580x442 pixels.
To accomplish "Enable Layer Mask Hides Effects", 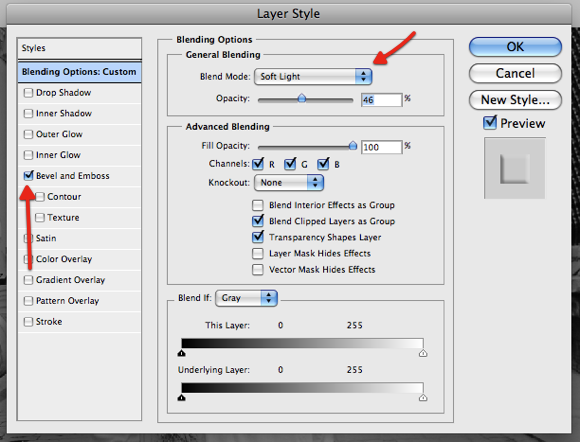I will (258, 254).
